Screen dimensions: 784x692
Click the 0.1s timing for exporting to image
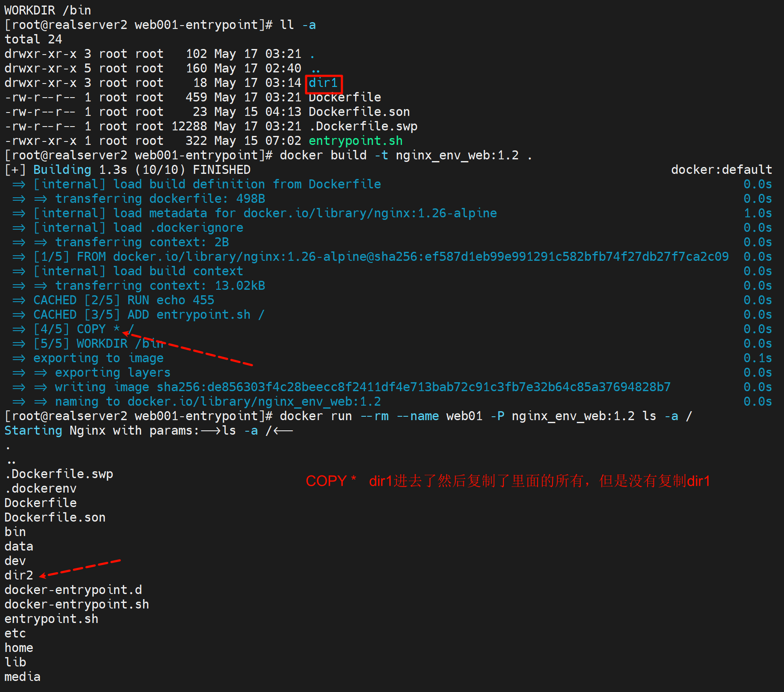757,358
